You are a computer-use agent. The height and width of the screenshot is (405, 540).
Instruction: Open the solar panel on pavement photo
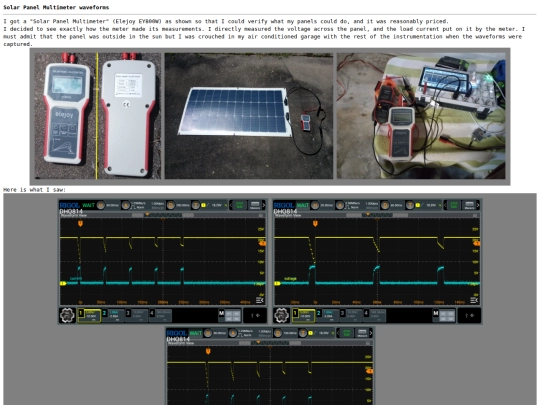249,116
